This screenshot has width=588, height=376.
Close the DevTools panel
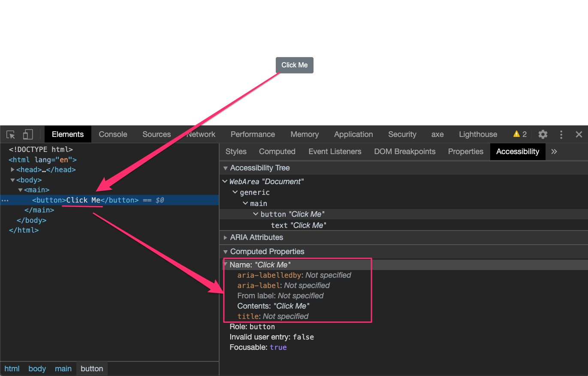[x=579, y=134]
